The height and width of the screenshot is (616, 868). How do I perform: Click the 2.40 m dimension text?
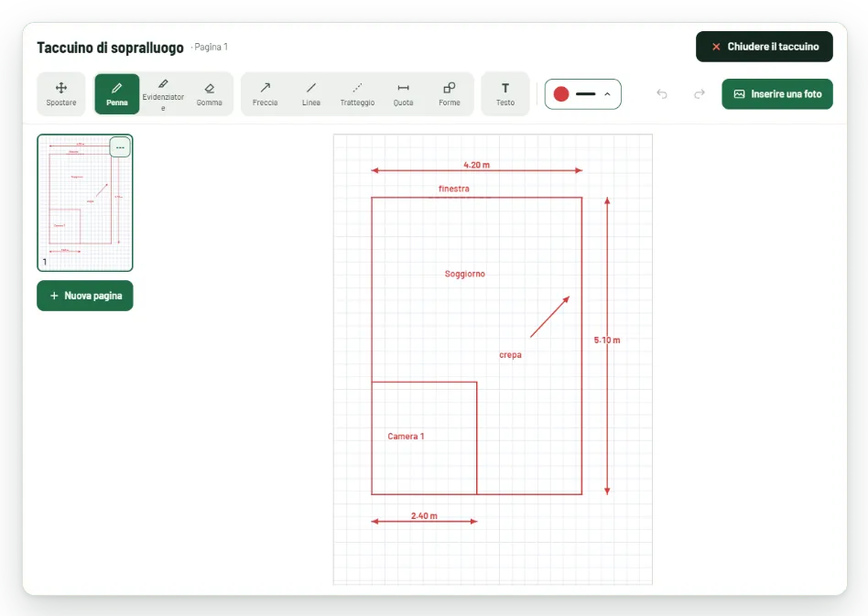(x=424, y=516)
